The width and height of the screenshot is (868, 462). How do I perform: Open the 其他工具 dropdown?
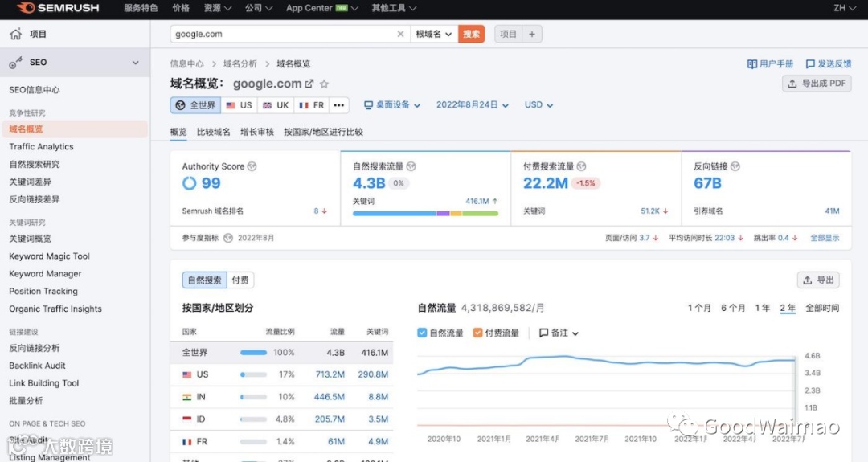point(394,8)
